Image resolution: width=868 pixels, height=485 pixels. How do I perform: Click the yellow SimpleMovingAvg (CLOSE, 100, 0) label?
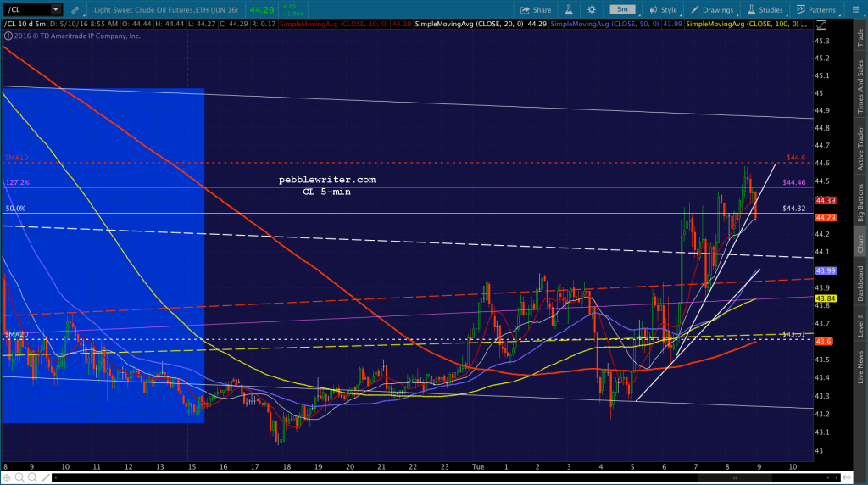tap(742, 25)
